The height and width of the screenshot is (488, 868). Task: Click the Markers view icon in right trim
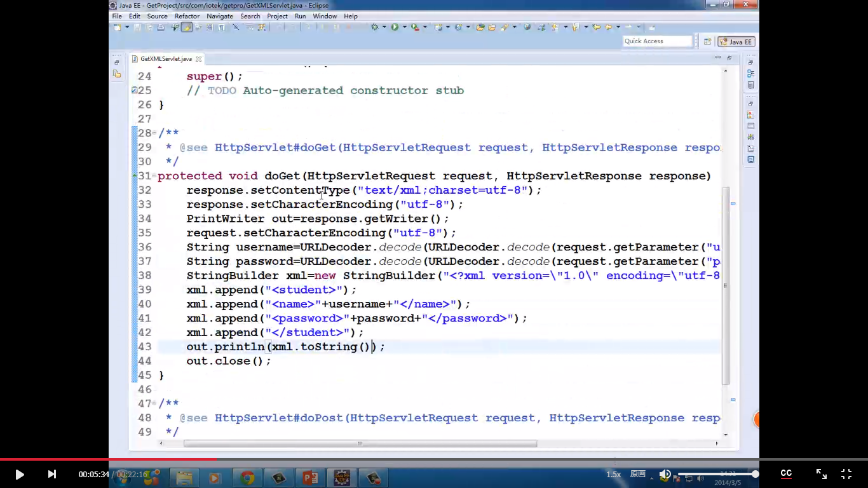pos(750,115)
